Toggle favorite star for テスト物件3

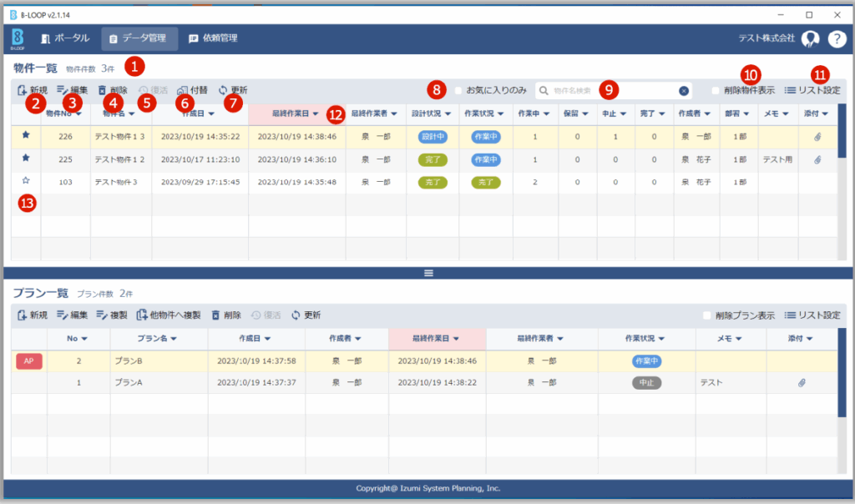tap(26, 181)
